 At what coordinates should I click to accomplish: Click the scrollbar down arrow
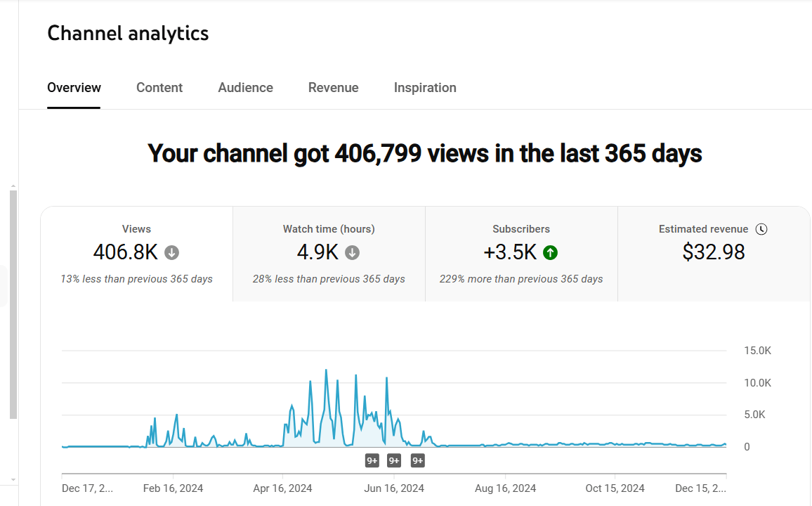pos(13,480)
